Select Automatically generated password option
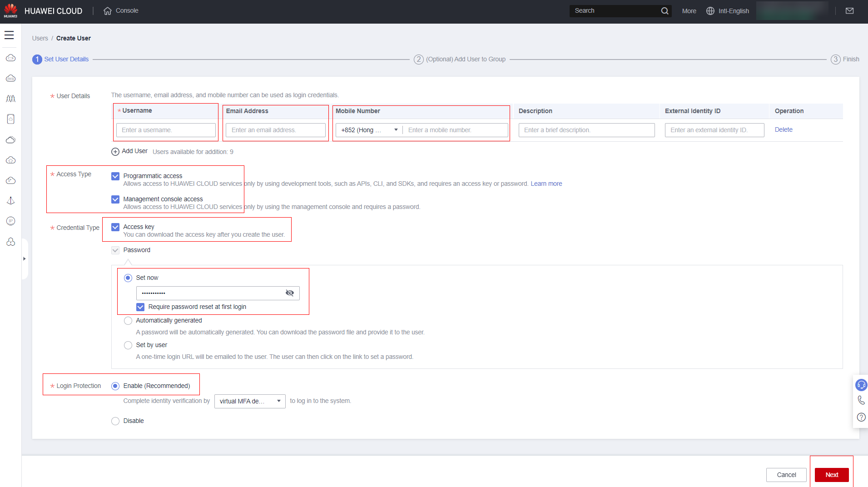This screenshot has height=487, width=868. (128, 321)
